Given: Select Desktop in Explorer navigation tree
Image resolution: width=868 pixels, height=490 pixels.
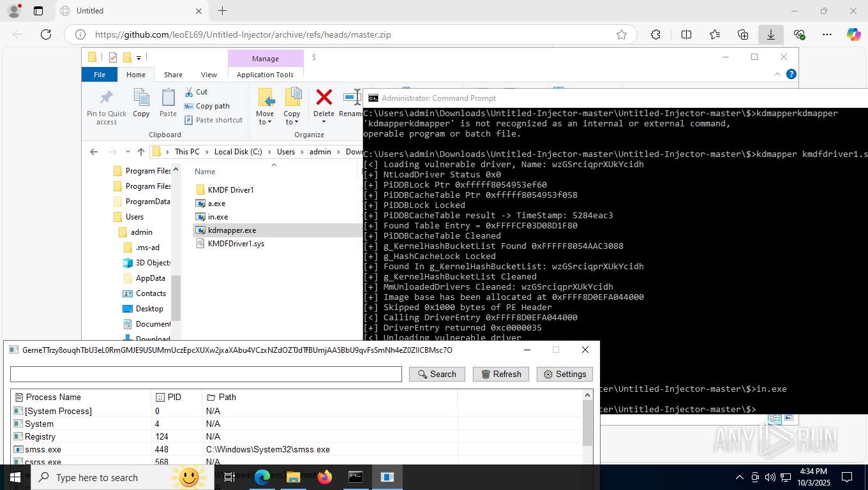Looking at the screenshot, I should click(149, 308).
